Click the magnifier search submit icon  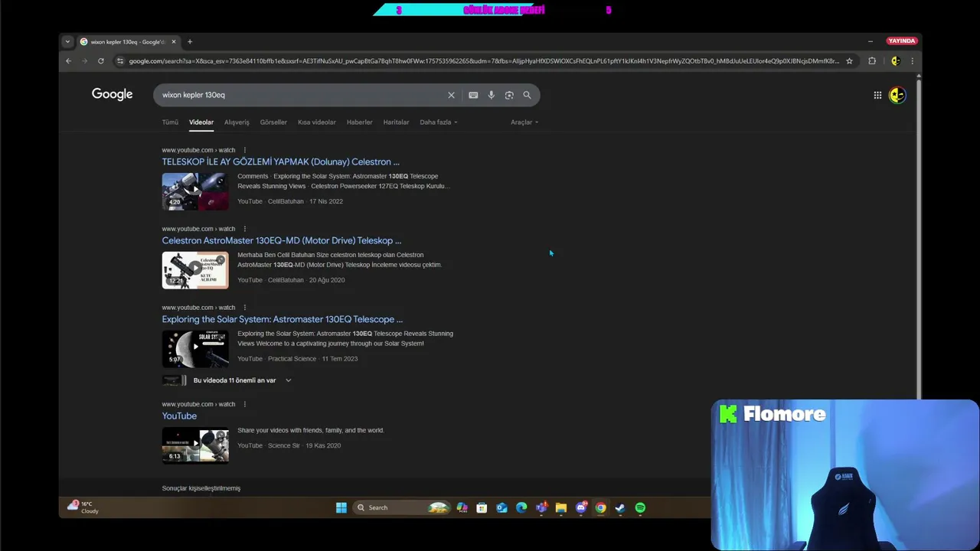coord(527,95)
